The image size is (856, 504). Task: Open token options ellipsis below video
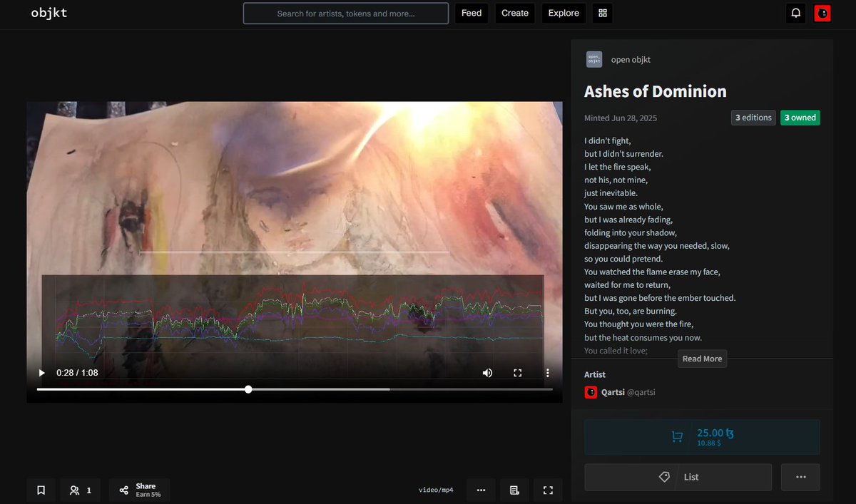[x=481, y=490]
